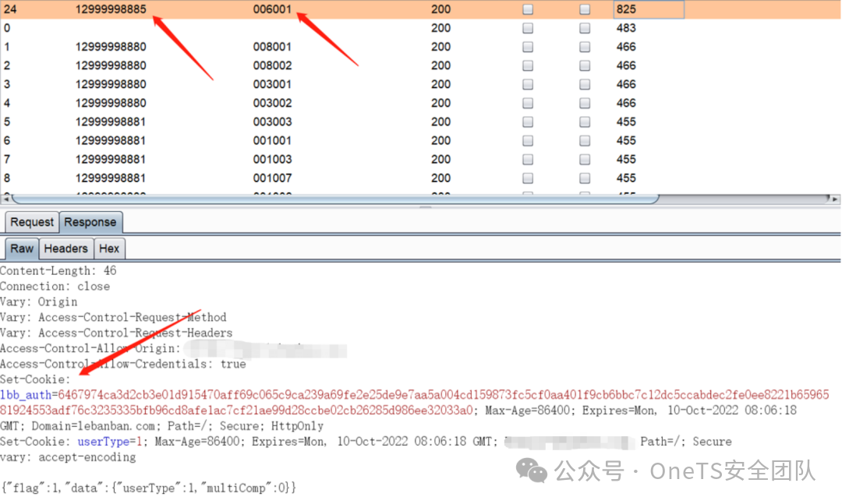Tick the right checkbox in payload 008001 row

point(585,47)
